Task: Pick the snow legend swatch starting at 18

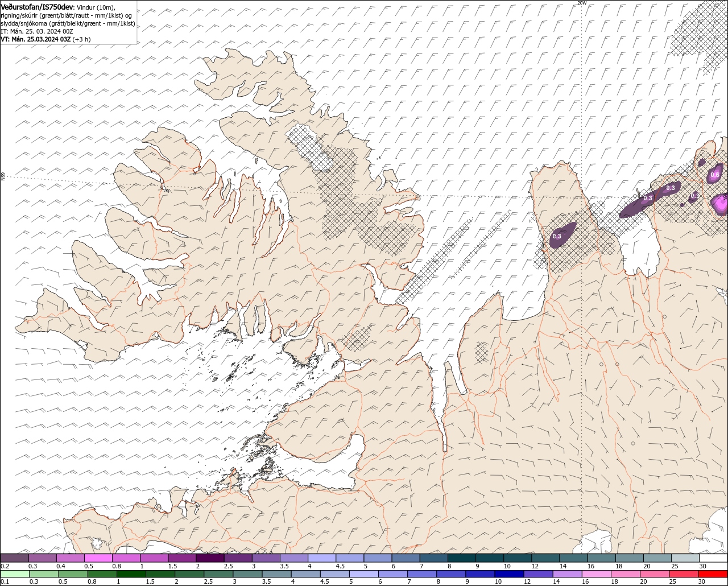Action: (x=629, y=558)
